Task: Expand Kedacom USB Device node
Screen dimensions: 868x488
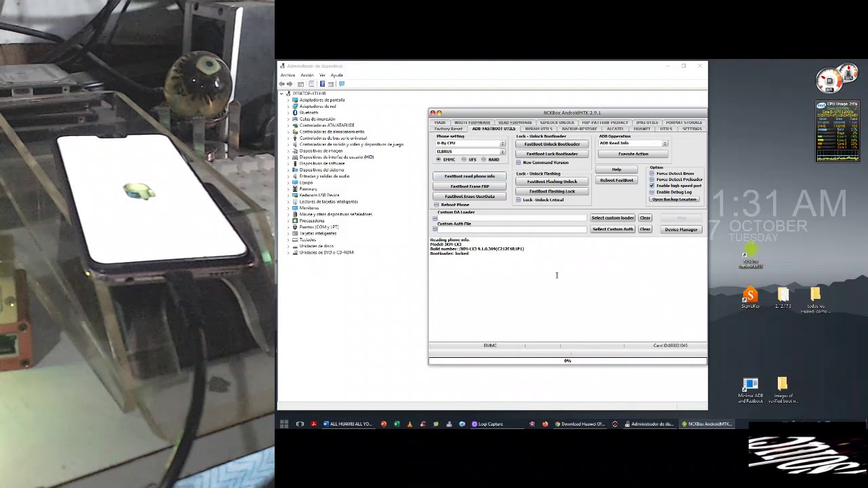Action: tap(288, 195)
